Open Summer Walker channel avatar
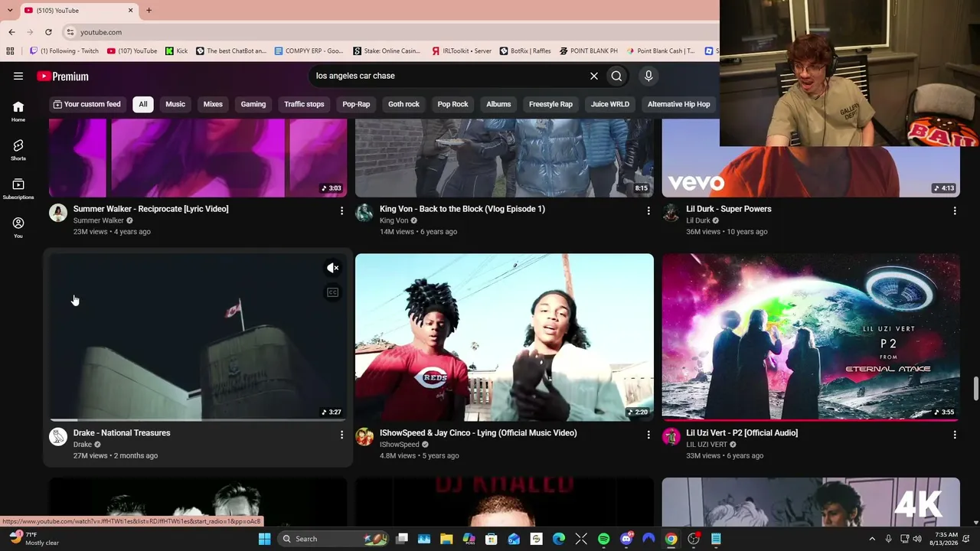980x551 pixels. coord(58,213)
